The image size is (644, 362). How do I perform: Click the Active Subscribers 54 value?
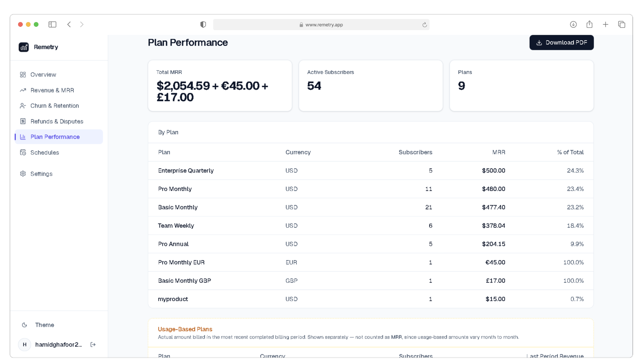[x=314, y=86]
